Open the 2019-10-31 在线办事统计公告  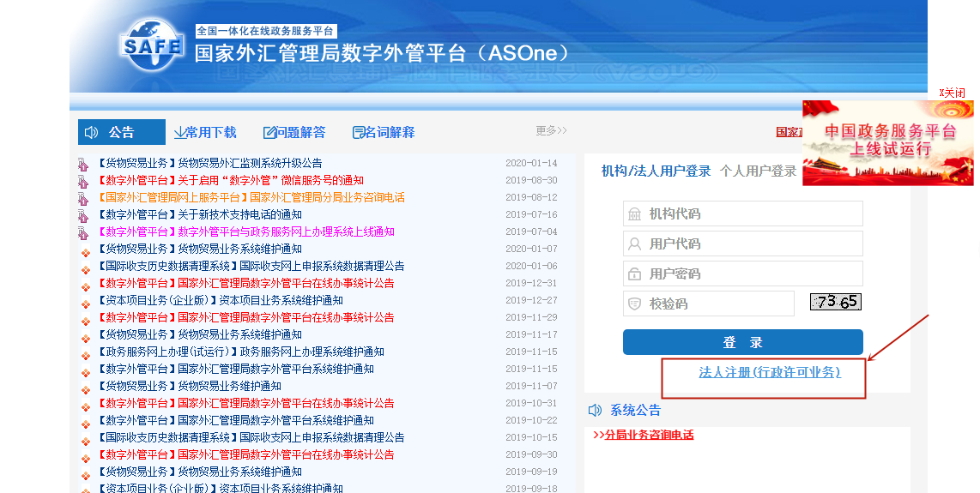[246, 404]
